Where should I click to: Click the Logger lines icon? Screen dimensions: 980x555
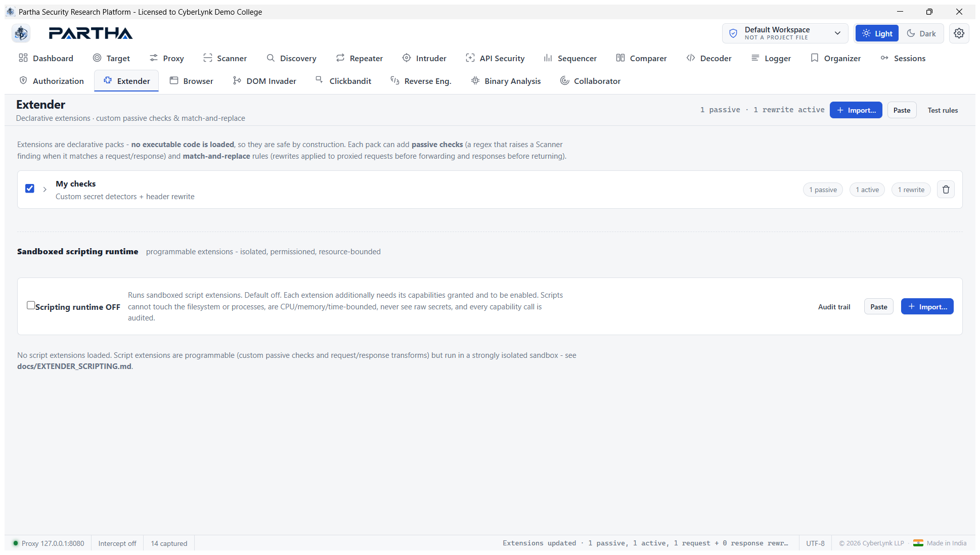coord(755,58)
